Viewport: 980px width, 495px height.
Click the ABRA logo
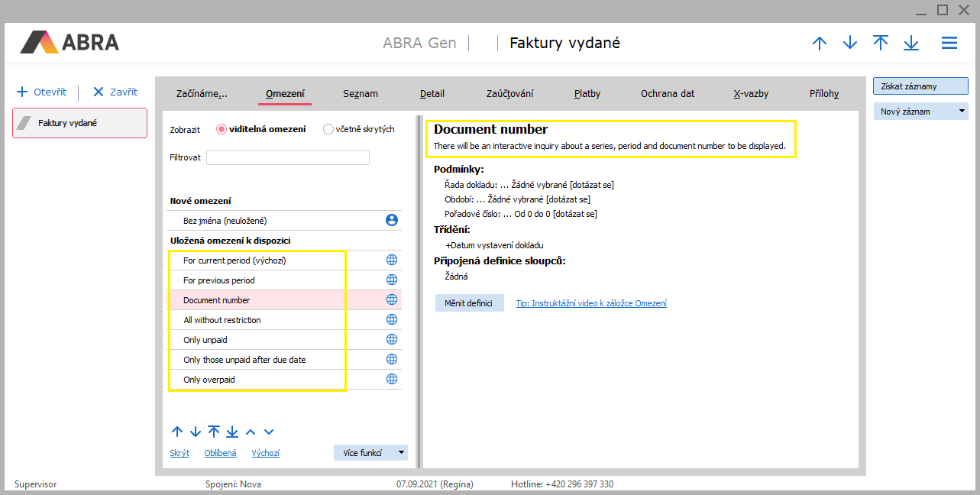(x=70, y=42)
